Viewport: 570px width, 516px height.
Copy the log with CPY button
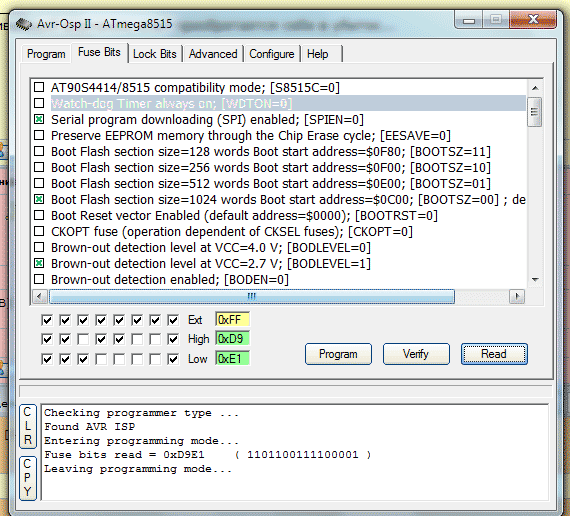pos(28,478)
